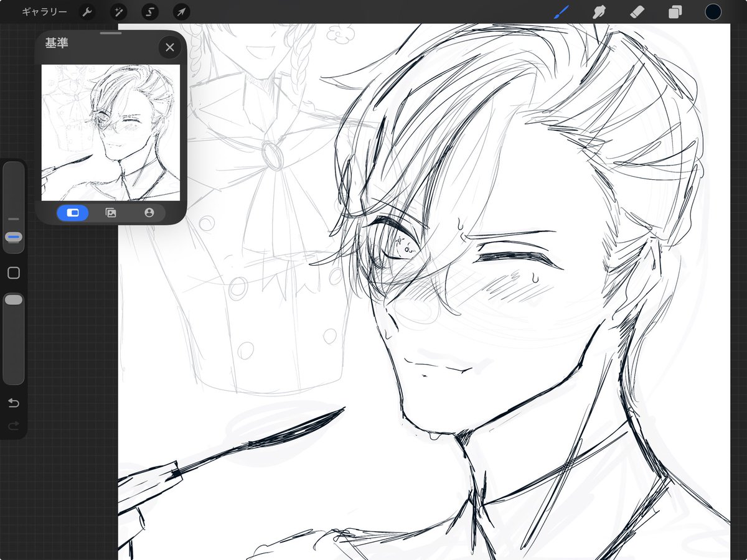Tap the square Modify eyedropper button
Image resolution: width=747 pixels, height=560 pixels.
[x=14, y=273]
